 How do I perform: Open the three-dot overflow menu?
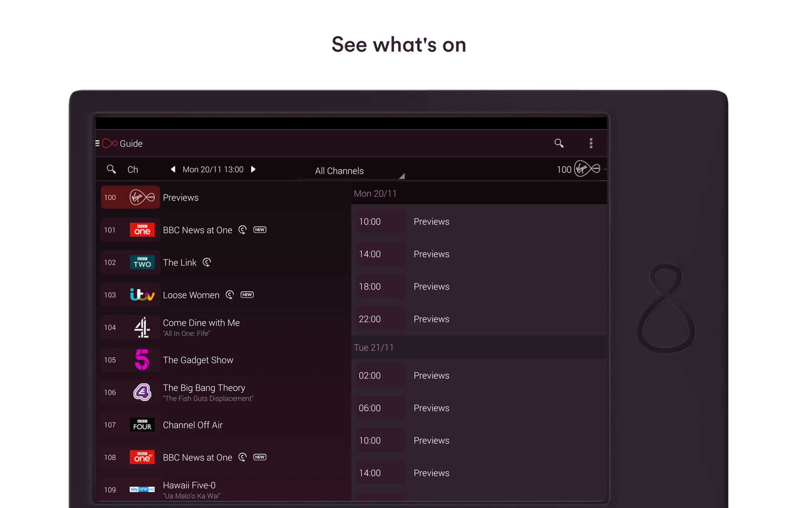point(591,144)
